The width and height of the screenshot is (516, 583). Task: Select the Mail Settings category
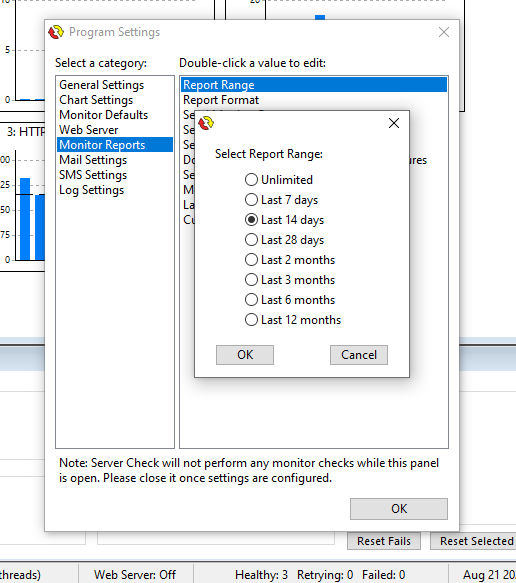click(x=93, y=160)
